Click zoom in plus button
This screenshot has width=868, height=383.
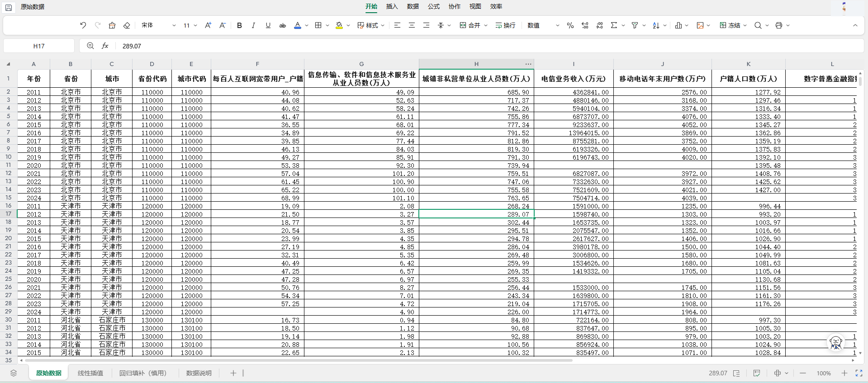coord(844,373)
